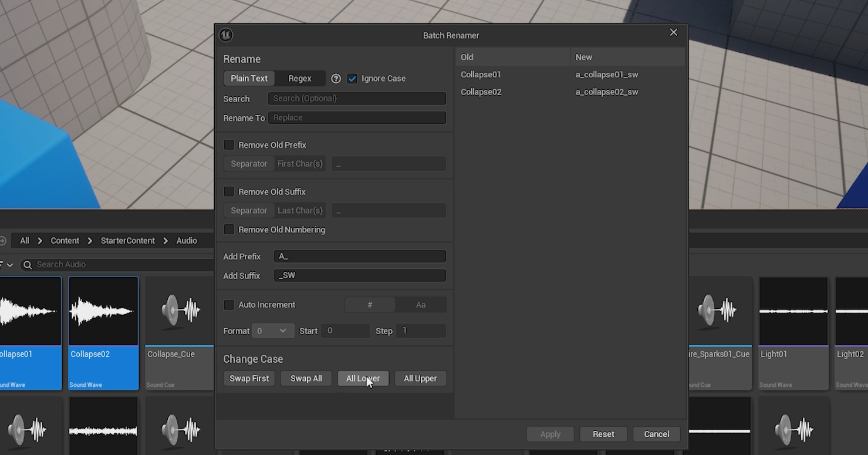
Task: Click the All Upper button
Action: [x=420, y=379]
